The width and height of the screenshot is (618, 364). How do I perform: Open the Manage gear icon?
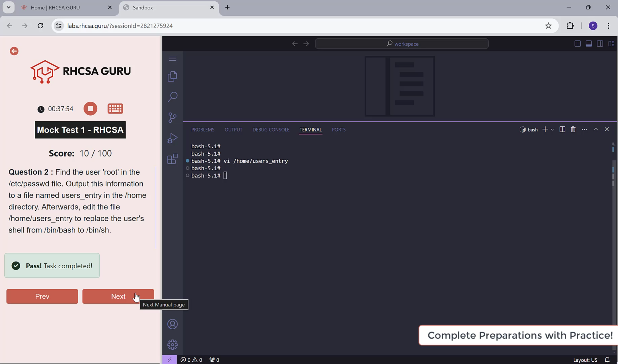coord(172,345)
